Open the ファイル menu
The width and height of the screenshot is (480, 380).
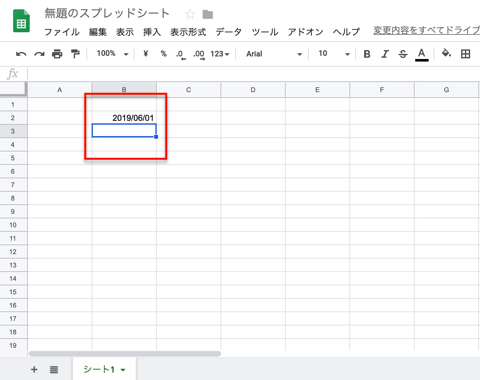tap(62, 32)
